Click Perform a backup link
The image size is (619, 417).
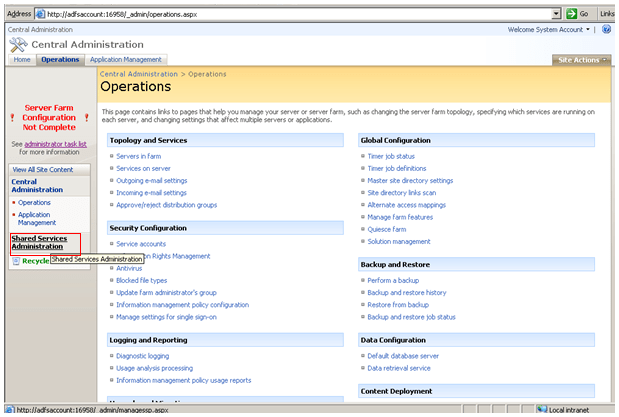pos(391,281)
